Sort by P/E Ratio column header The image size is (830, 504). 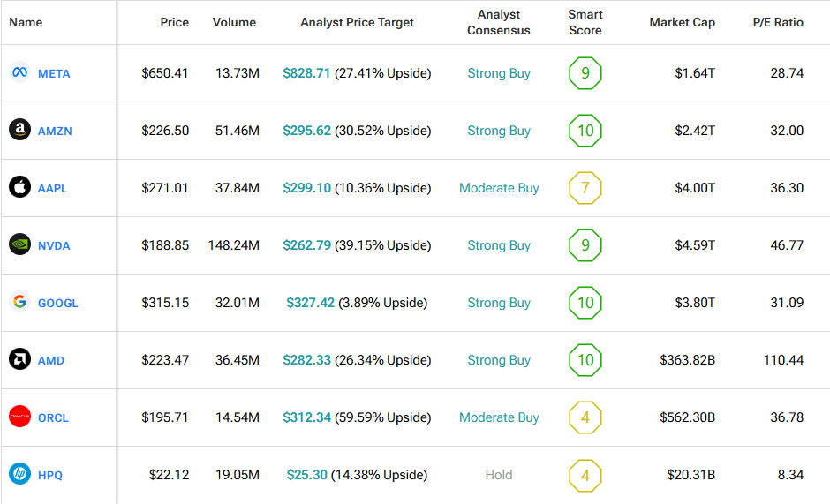coord(778,22)
